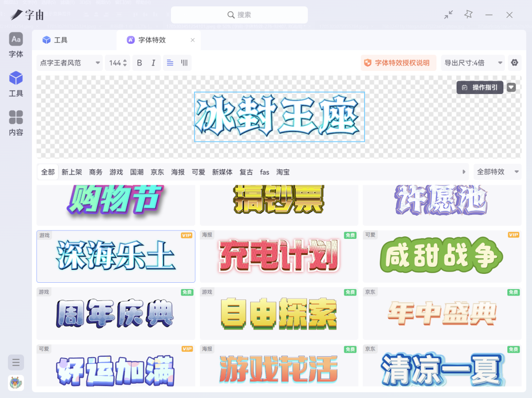Expand the 导出尺寸:4倍 export size dropdown
Screen dimensions: 532x398
[473, 63]
